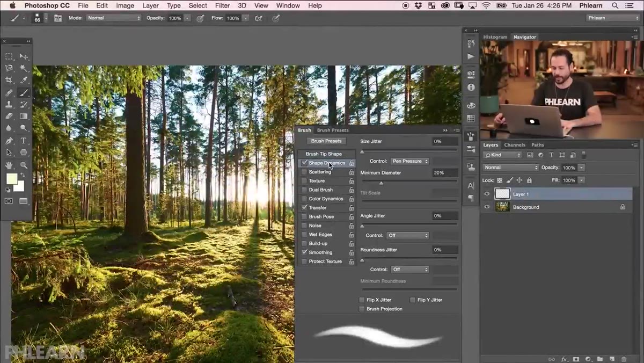This screenshot has width=644, height=363.
Task: Hide the Background layer eye icon
Action: [487, 207]
